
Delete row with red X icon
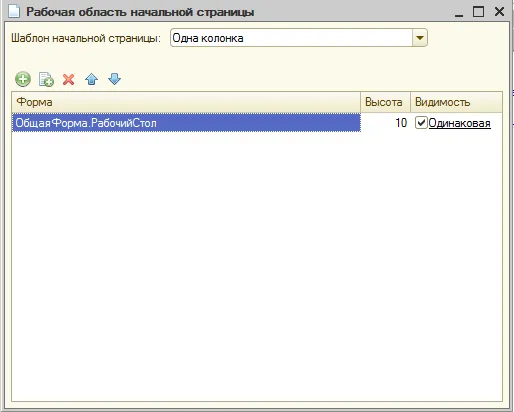[69, 79]
